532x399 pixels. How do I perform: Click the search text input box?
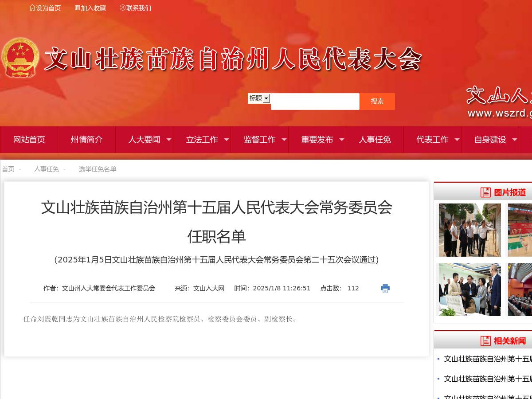click(x=315, y=101)
